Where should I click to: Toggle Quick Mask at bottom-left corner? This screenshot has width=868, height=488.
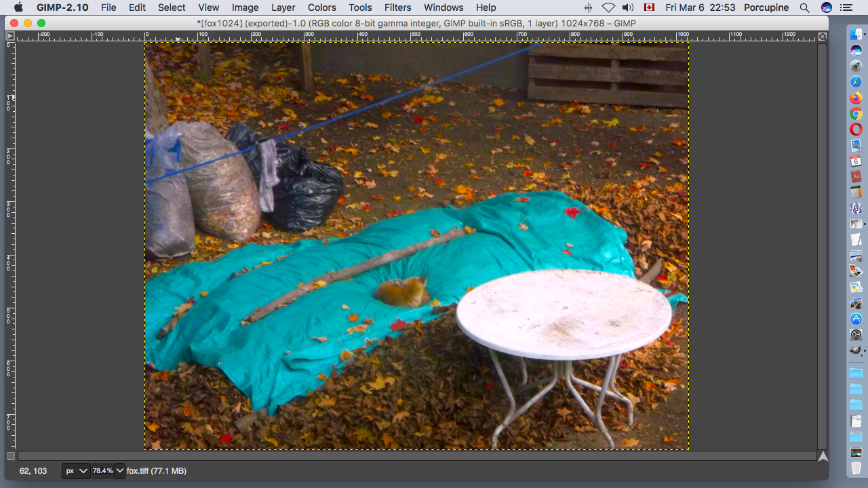(x=9, y=456)
